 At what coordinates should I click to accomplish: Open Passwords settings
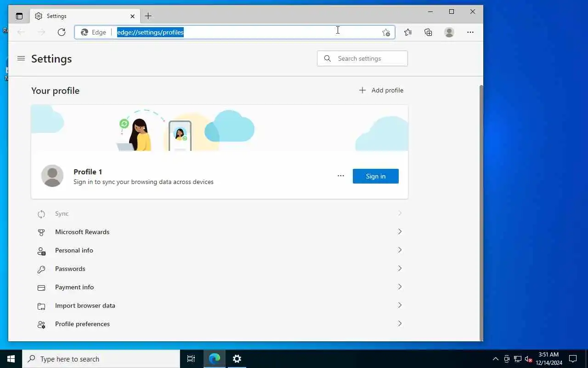pos(220,269)
